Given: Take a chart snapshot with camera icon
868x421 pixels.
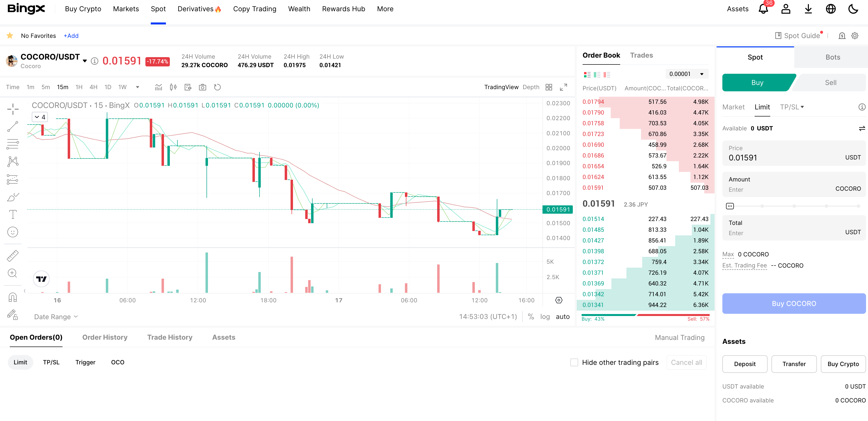Looking at the screenshot, I should tap(203, 87).
